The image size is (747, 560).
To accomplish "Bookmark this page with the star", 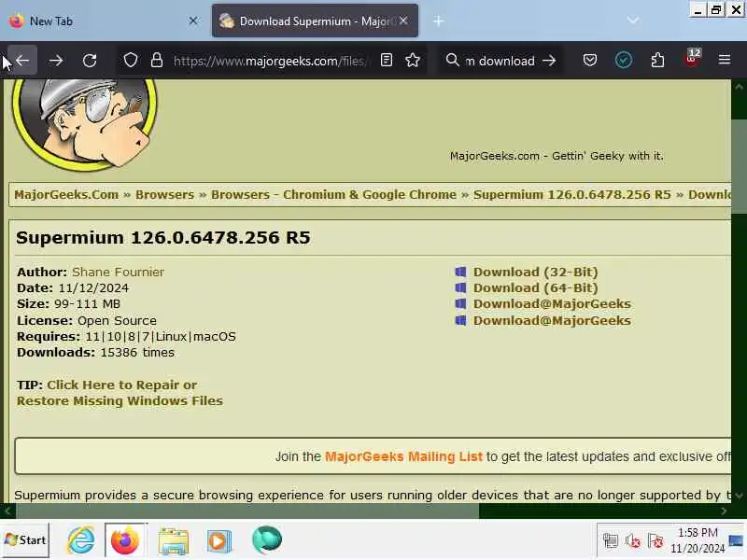I will tap(413, 61).
